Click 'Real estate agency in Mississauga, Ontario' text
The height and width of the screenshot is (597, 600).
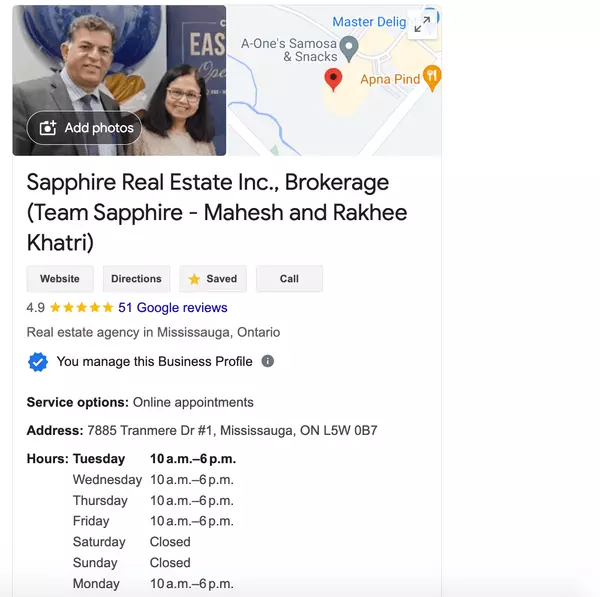[153, 332]
